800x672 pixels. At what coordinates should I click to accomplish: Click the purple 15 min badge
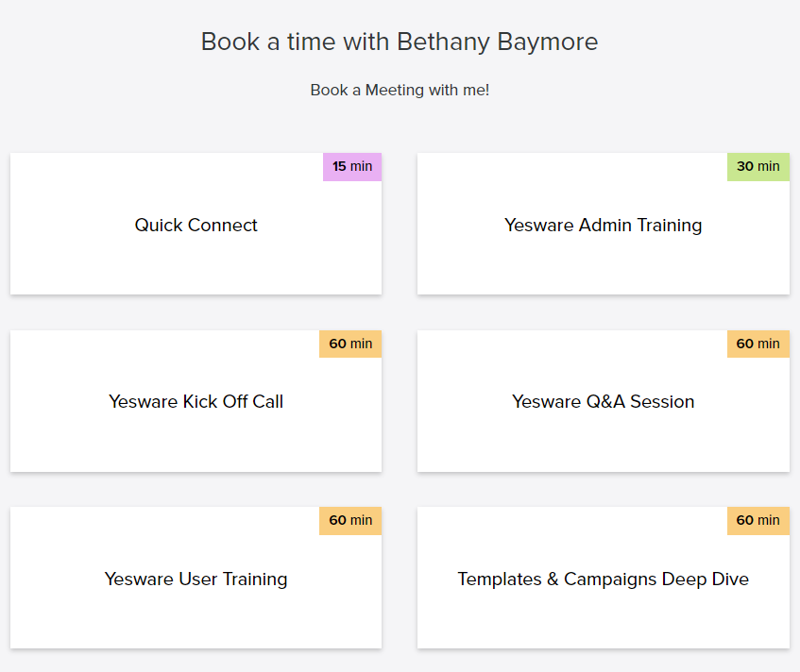[x=352, y=167]
